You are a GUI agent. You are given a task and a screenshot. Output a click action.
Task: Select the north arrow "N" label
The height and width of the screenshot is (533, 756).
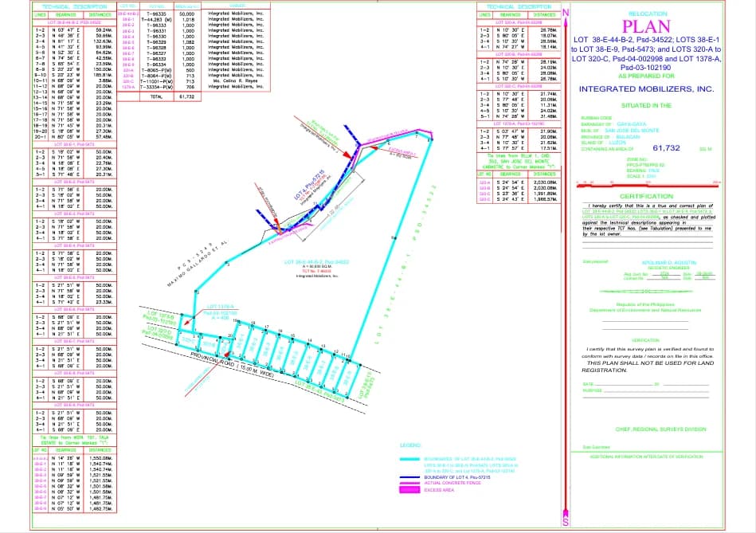pos(566,13)
